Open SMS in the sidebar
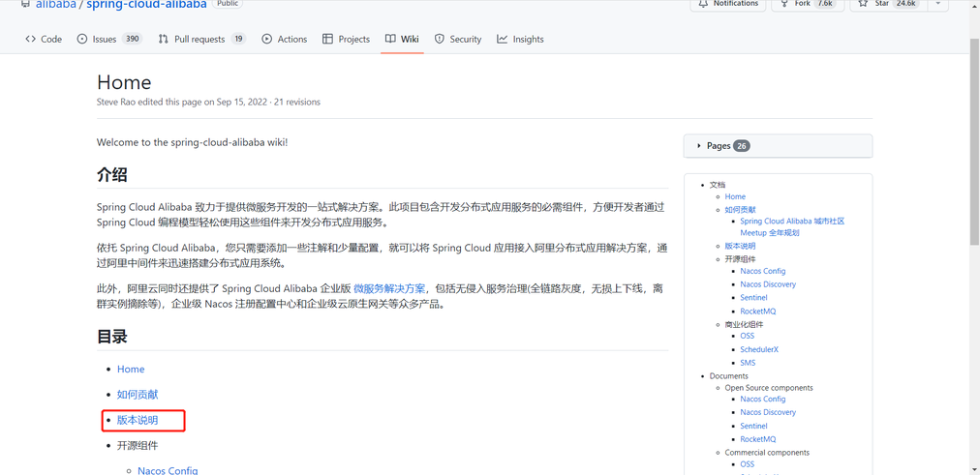This screenshot has height=475, width=980. [x=748, y=363]
